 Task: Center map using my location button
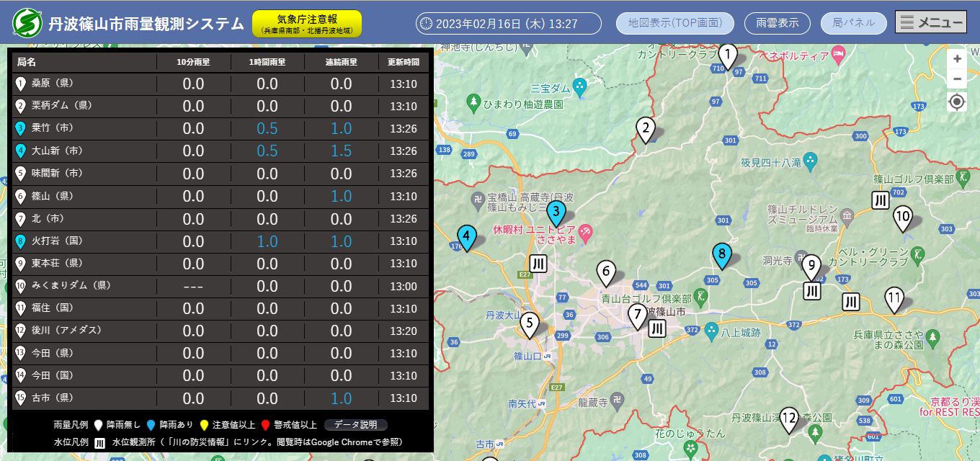coord(956,102)
